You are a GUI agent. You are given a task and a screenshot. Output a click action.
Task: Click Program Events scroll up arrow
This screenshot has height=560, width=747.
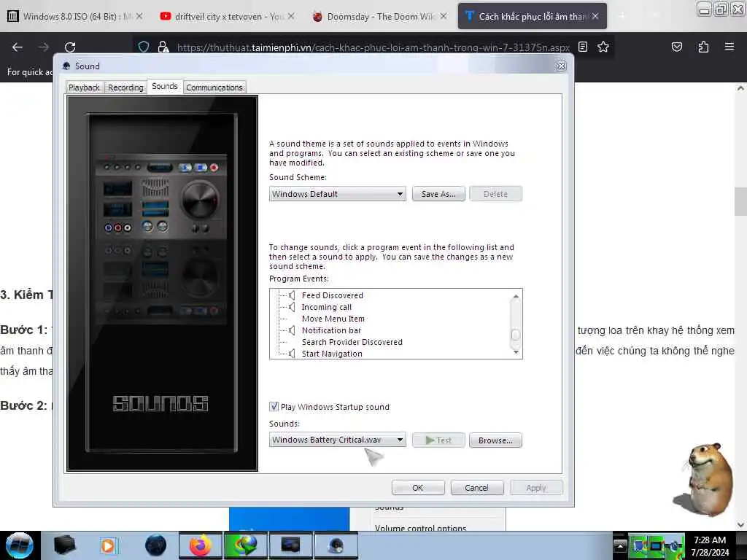(x=516, y=296)
